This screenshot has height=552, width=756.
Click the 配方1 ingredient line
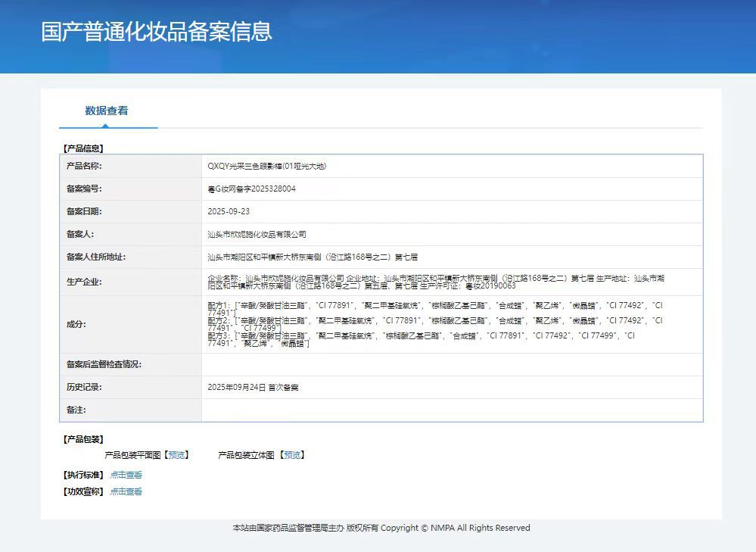[435, 309]
